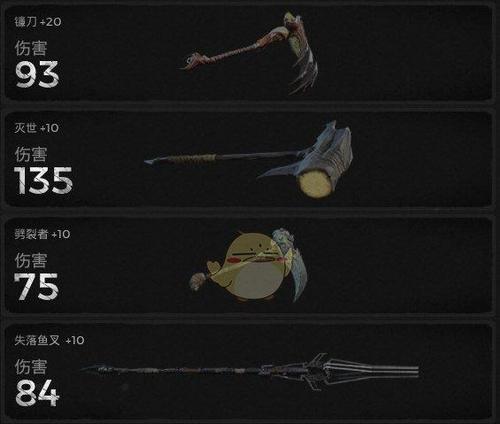The width and height of the screenshot is (500, 424).
Task: Select the 伤害 label above 84
Action: pos(31,367)
